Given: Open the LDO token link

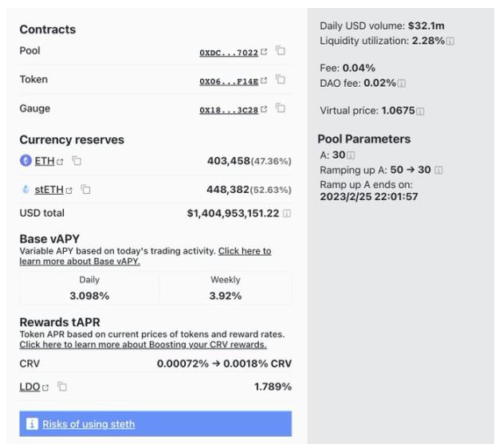Looking at the screenshot, I should click(x=29, y=387).
